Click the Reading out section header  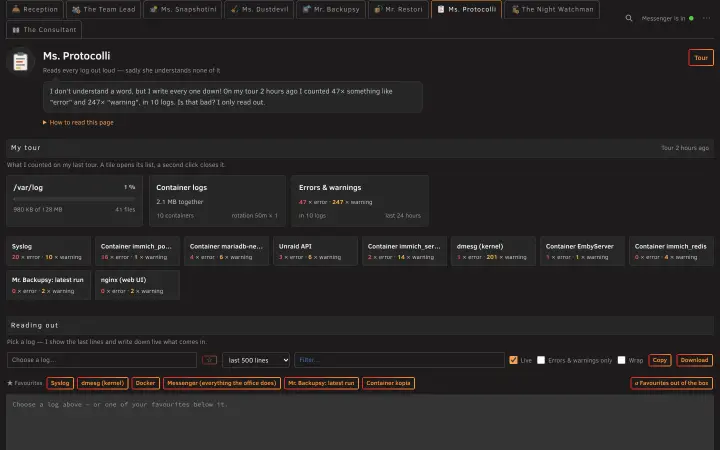(360, 325)
